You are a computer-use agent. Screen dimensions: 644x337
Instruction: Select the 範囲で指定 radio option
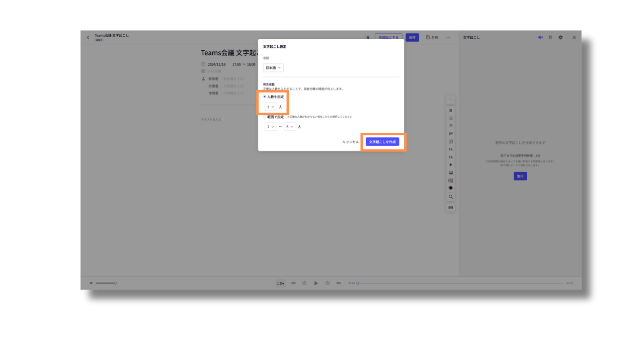coord(265,117)
